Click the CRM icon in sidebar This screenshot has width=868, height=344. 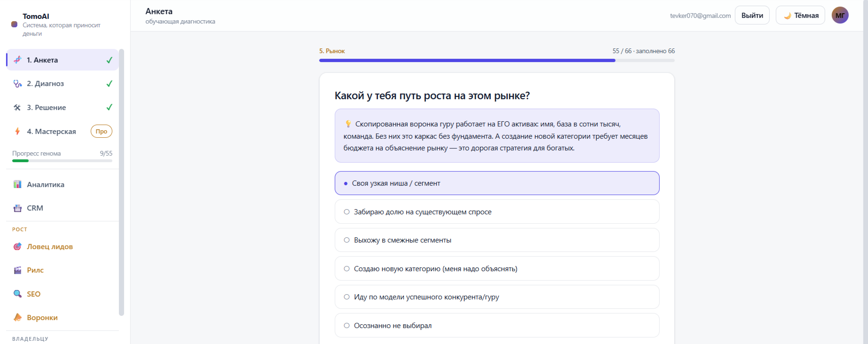tap(17, 208)
